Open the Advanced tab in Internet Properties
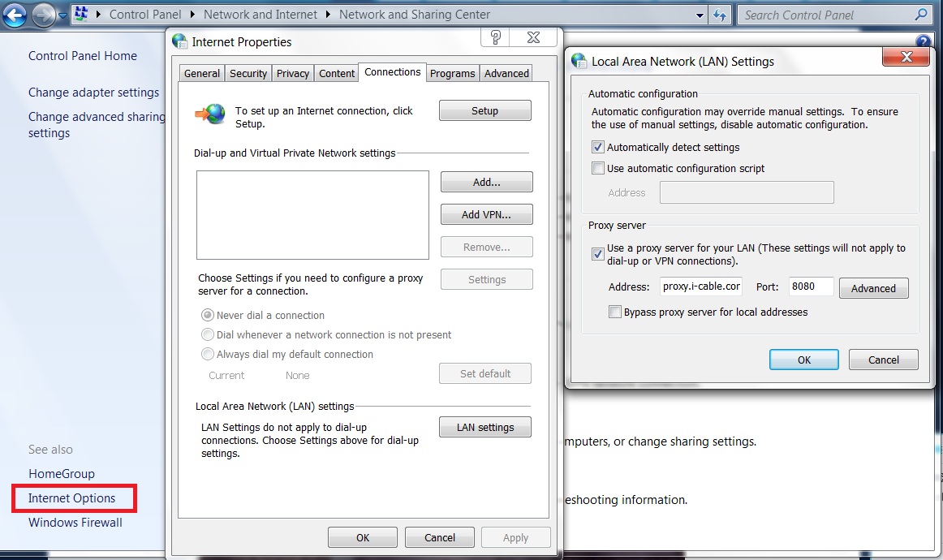The image size is (943, 560). pos(506,73)
